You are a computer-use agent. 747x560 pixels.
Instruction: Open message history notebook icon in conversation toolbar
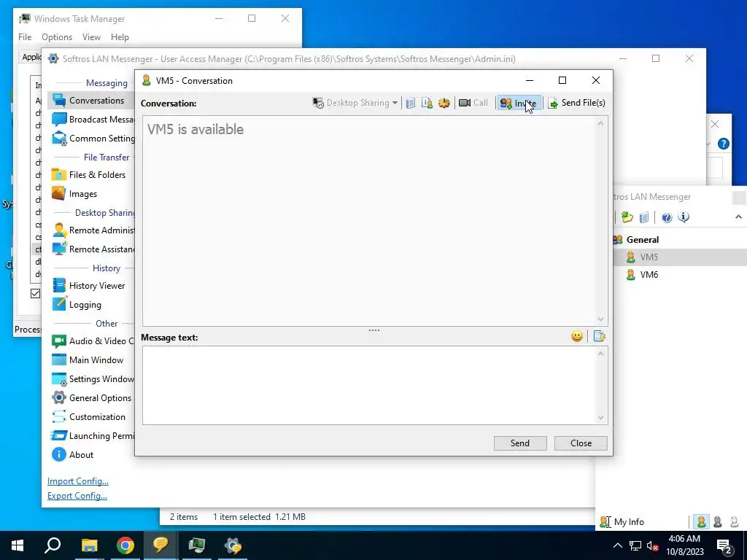click(411, 103)
